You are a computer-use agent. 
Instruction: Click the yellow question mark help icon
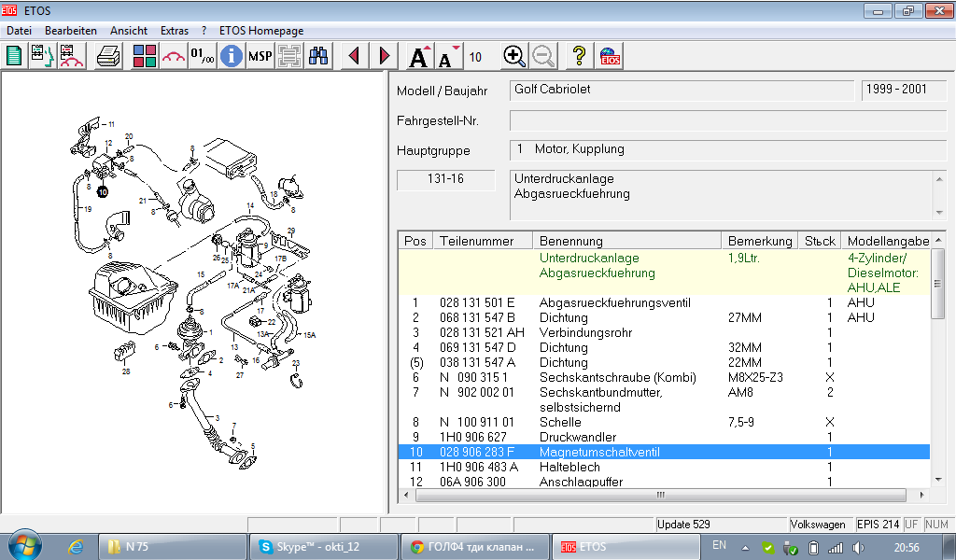point(579,56)
